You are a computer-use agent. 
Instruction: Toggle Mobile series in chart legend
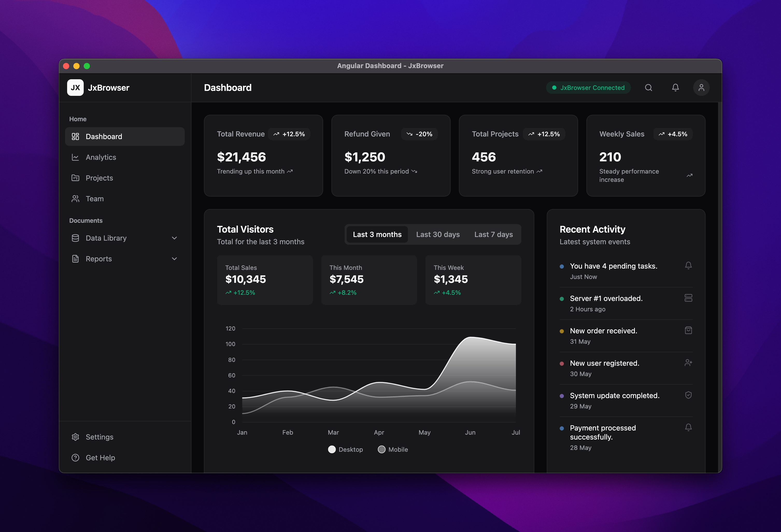pyautogui.click(x=393, y=449)
